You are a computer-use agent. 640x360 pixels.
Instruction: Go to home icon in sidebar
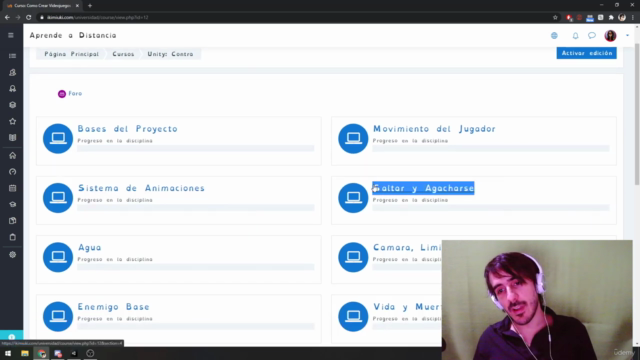[x=13, y=156]
